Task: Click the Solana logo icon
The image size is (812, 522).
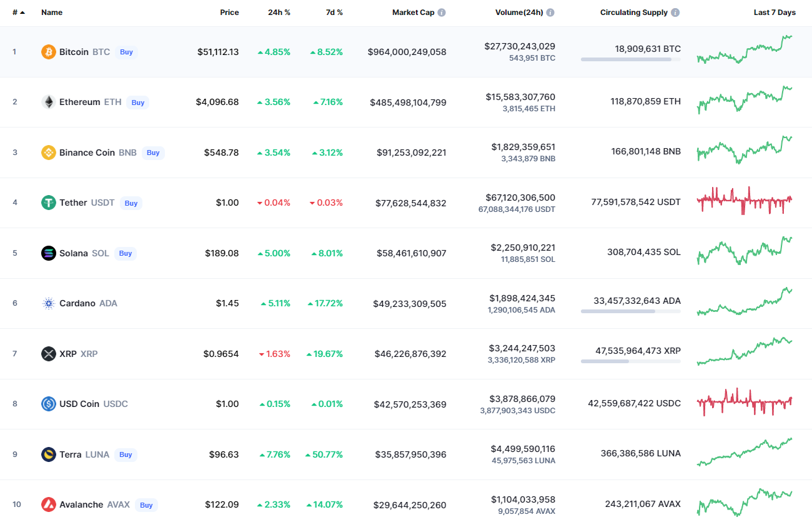Action: 48,253
